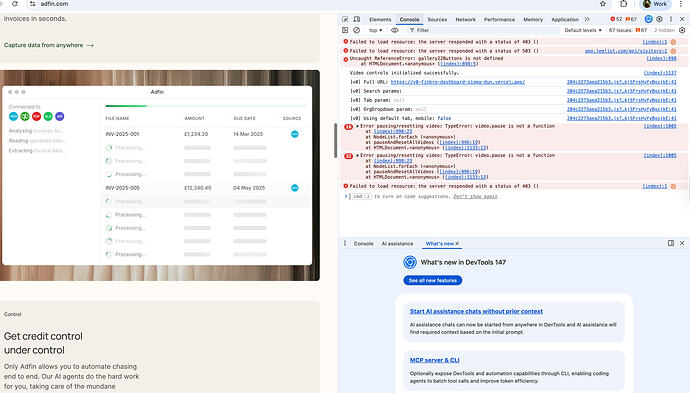Open the drawer three-dot menu beside Console tab
Viewport: 690px width, 393px height.
[x=345, y=243]
